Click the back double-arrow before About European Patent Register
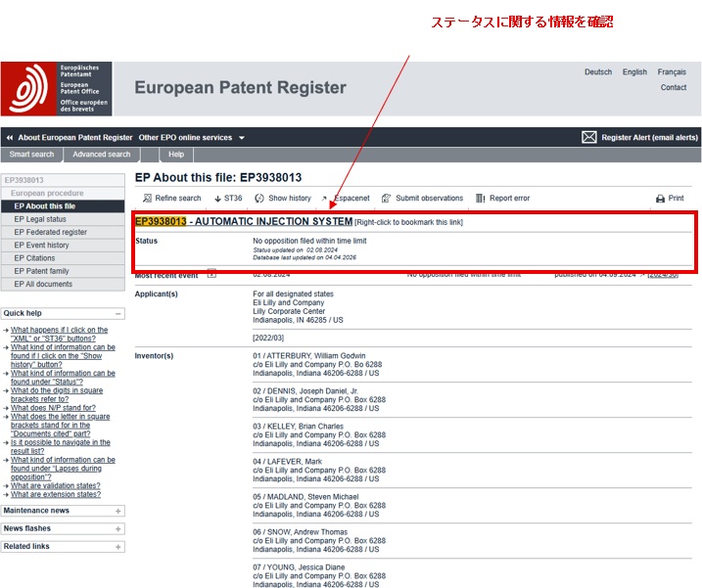Screen dimensions: 702x588 point(10,138)
